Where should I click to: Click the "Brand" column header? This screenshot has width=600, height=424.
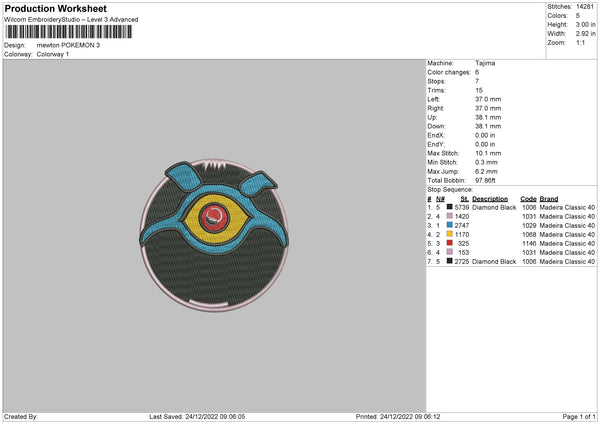pos(549,199)
